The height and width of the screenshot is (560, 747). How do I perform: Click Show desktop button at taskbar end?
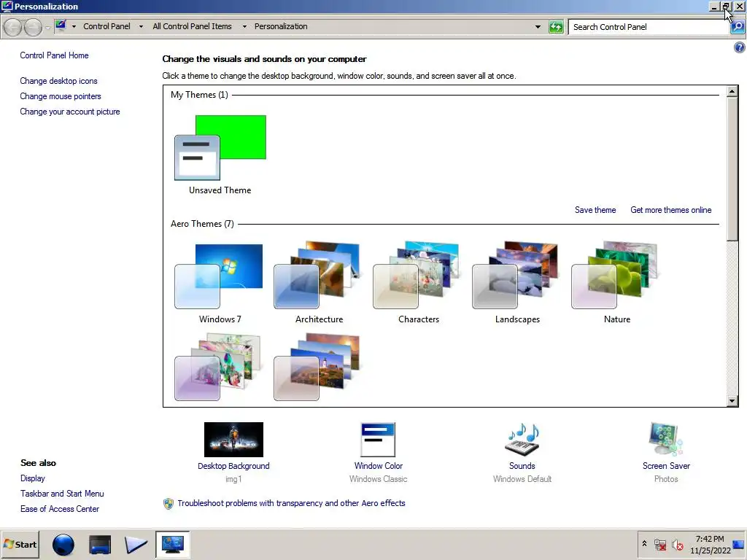pyautogui.click(x=739, y=545)
